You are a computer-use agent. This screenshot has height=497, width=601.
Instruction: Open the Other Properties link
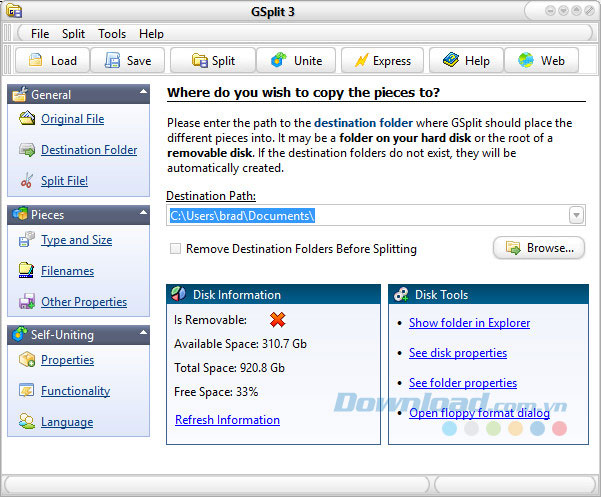tap(84, 302)
